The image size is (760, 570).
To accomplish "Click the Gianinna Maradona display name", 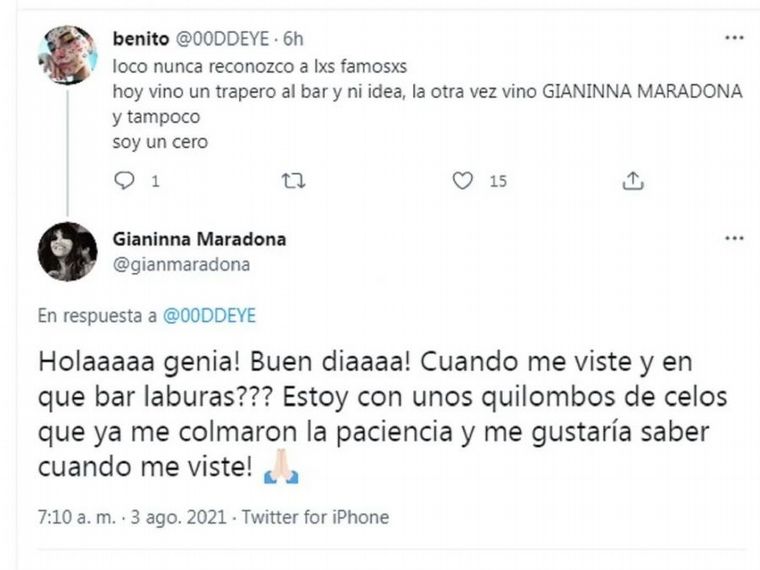I will [202, 239].
